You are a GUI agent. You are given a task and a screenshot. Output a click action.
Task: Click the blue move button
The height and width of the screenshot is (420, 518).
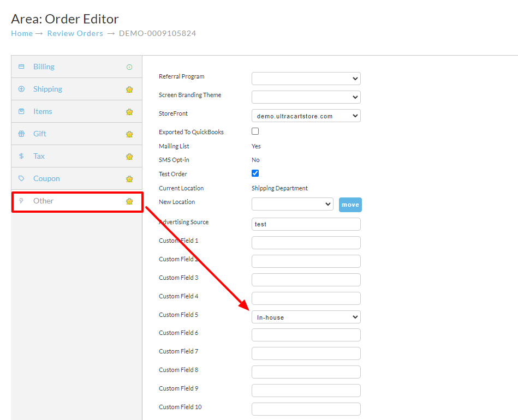(x=350, y=205)
